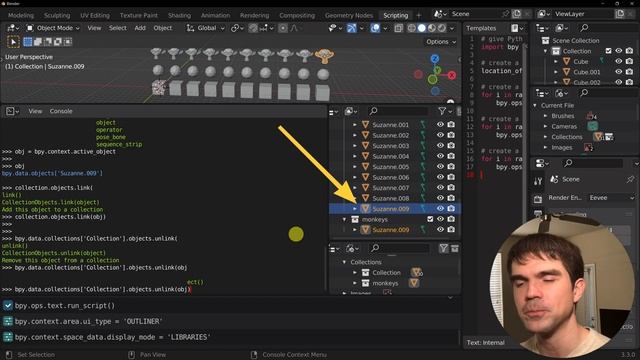Open the console editor type selector
This screenshot has height=360, width=640.
13,111
